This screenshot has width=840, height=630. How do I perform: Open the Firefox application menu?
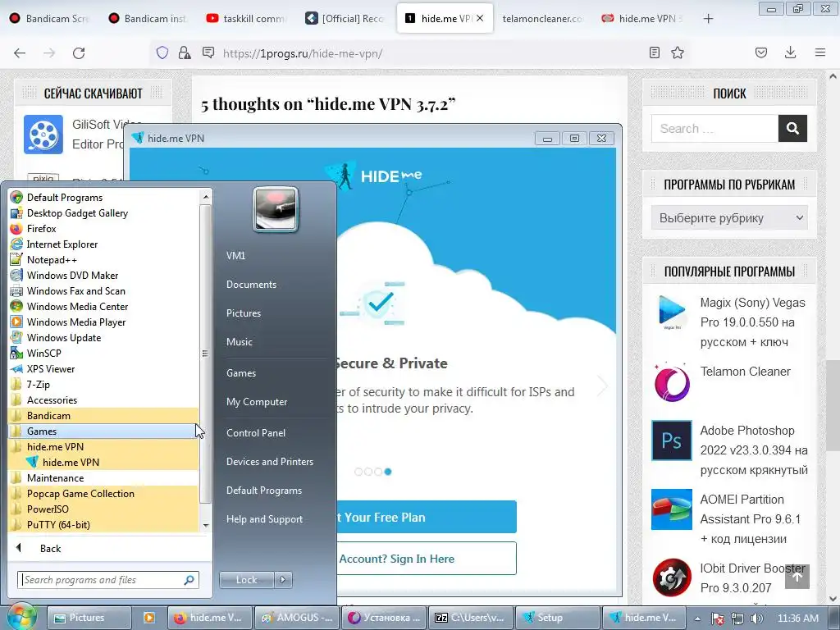click(x=819, y=53)
